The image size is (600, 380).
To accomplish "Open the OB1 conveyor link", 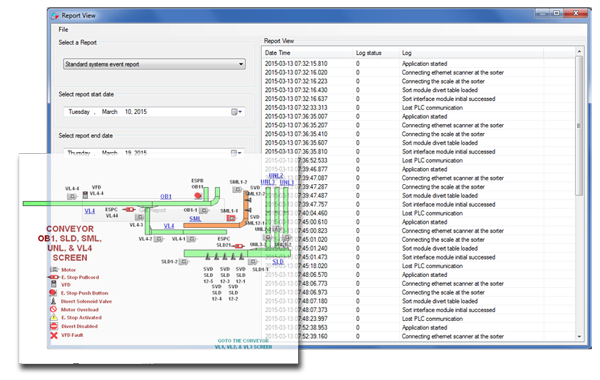I will [x=166, y=196].
